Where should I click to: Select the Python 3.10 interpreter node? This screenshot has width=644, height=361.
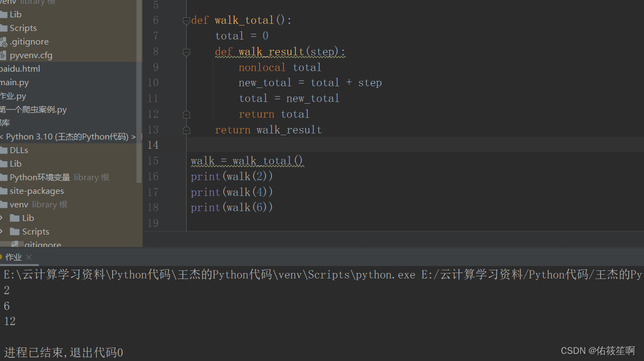pyautogui.click(x=68, y=136)
